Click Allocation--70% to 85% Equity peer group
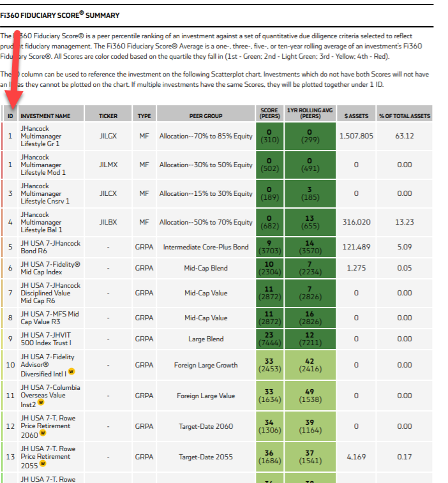The image size is (448, 483). (206, 136)
